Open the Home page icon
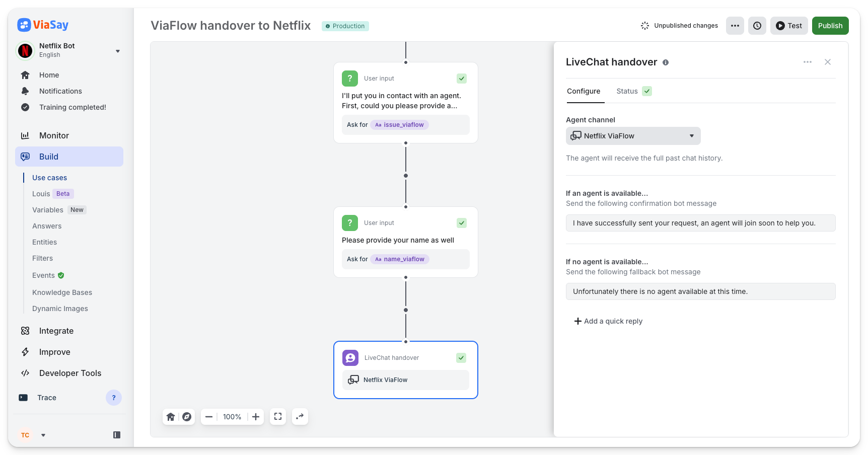 (25, 75)
